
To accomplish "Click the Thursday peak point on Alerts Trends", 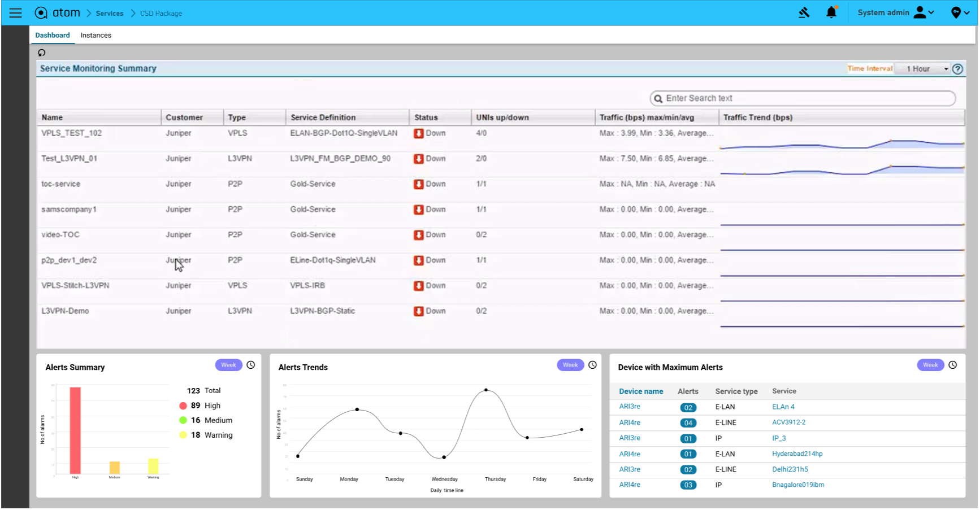I will [486, 390].
